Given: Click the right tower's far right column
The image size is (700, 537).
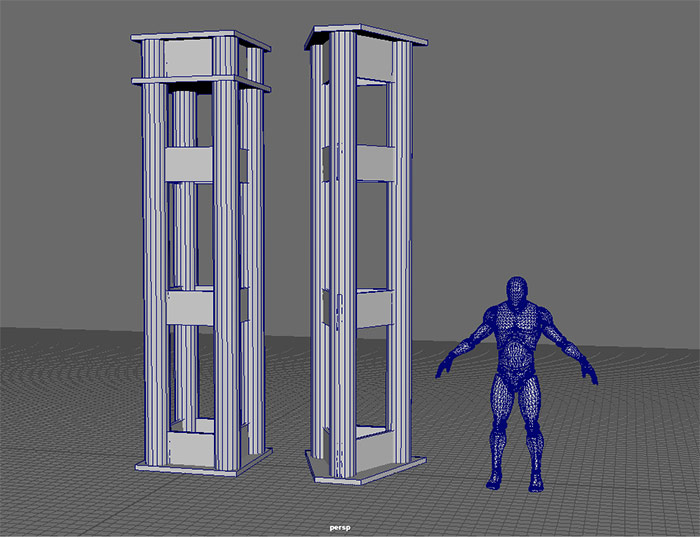Looking at the screenshot, I should pyautogui.click(x=401, y=250).
